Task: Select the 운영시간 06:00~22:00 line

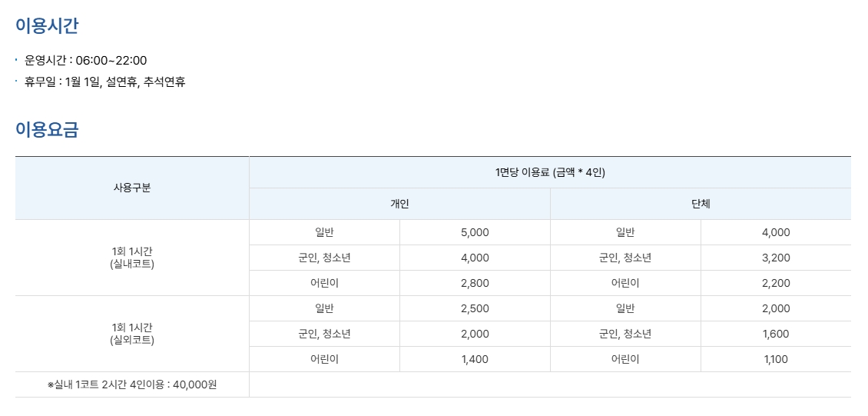Action: [85, 60]
